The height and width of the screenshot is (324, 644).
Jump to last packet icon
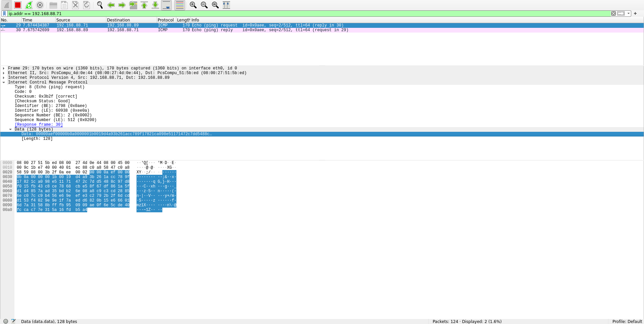(x=155, y=5)
